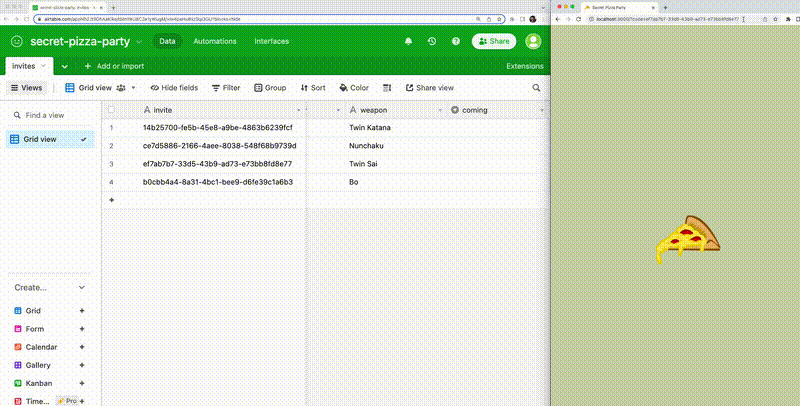This screenshot has height=406, width=800.
Task: Open Hide fields options
Action: [x=174, y=88]
